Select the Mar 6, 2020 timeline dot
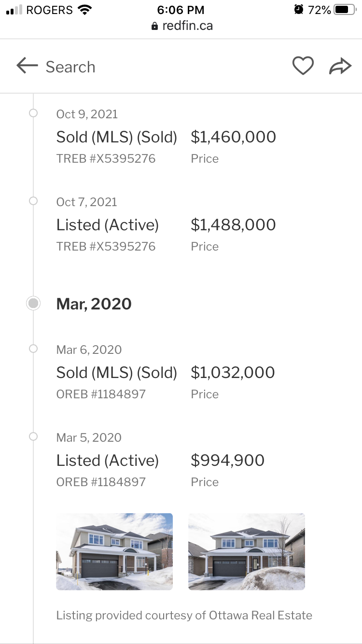 [x=33, y=349]
